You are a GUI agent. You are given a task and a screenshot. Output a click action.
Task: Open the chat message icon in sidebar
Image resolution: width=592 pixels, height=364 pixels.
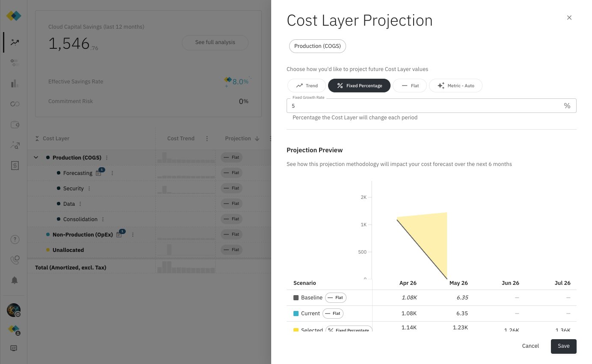coord(14,348)
